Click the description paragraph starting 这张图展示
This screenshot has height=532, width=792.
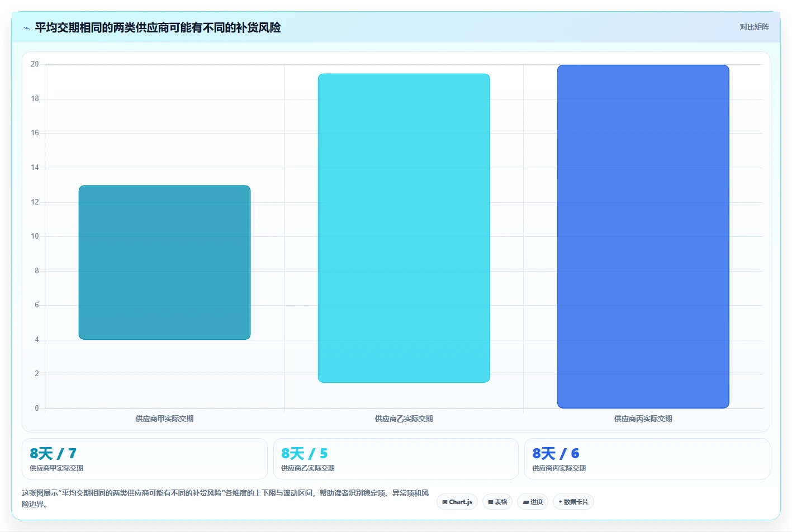click(x=225, y=498)
